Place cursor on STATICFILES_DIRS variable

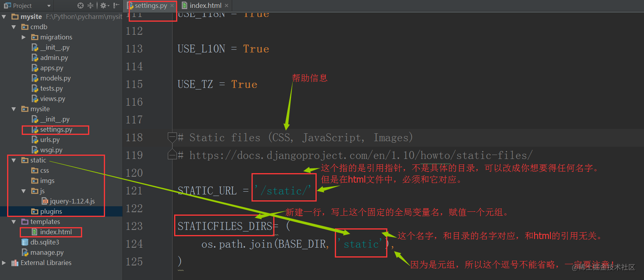tap(225, 226)
